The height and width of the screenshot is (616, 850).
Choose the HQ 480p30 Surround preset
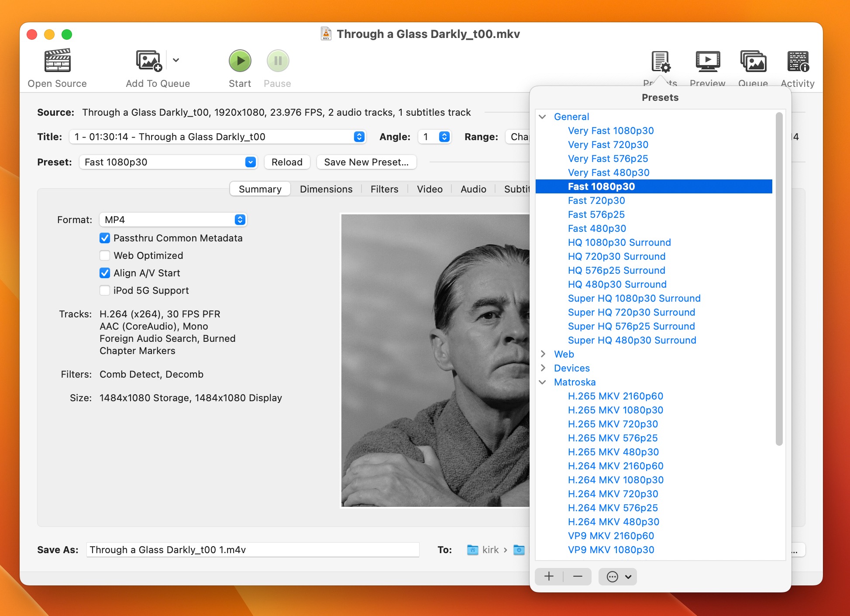pyautogui.click(x=617, y=284)
